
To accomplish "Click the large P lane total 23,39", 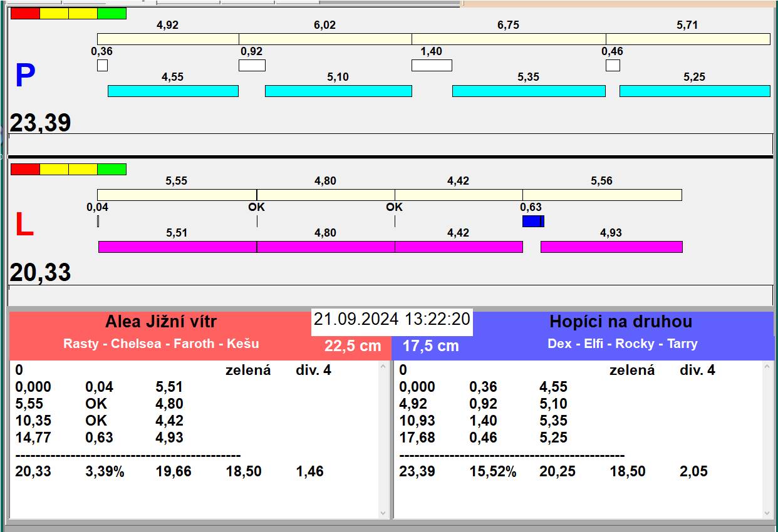I will click(x=40, y=123).
